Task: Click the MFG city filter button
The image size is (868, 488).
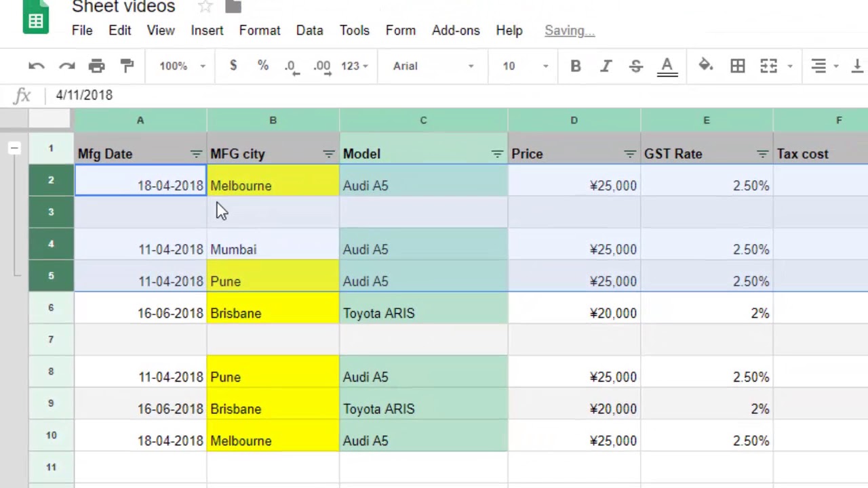Action: [329, 154]
